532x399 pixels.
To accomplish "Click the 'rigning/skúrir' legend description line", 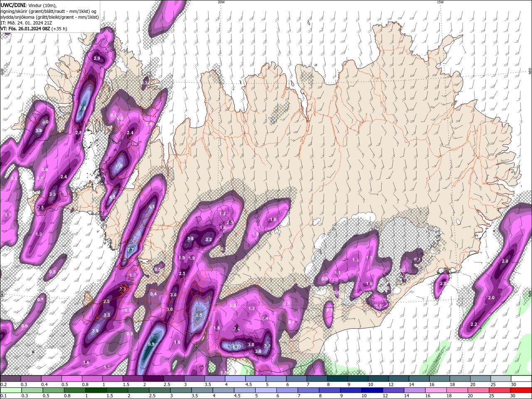I will click(x=48, y=11).
